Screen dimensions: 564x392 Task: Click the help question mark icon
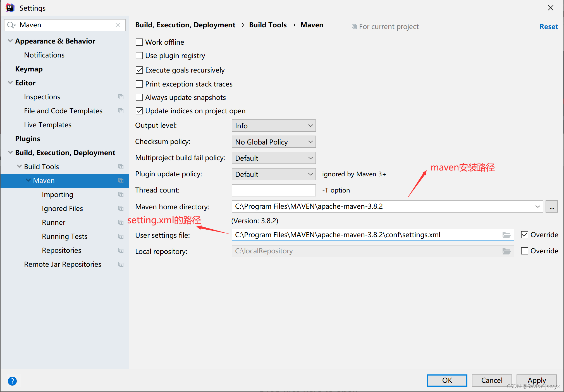click(12, 381)
